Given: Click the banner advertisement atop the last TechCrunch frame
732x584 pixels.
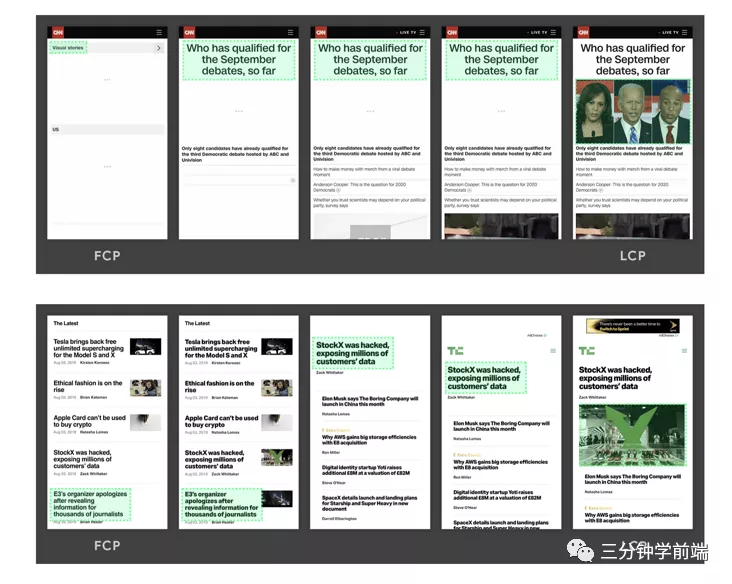Looking at the screenshot, I should [632, 326].
